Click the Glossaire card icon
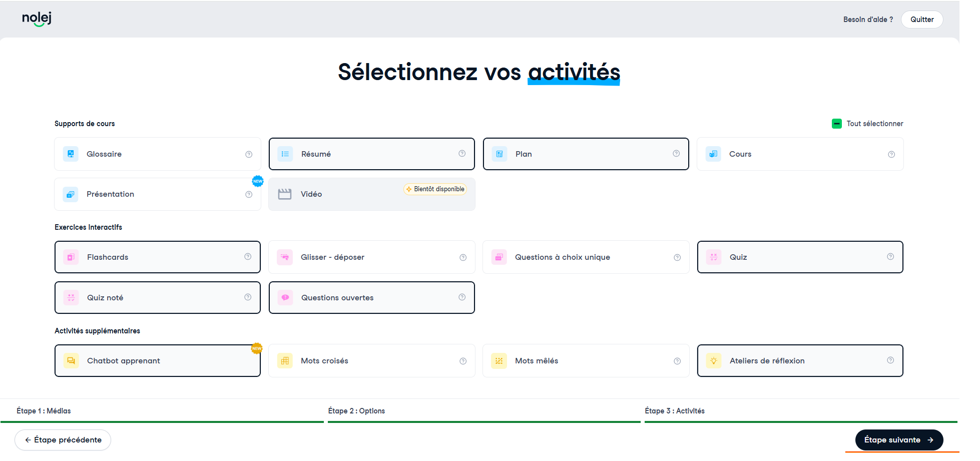Viewport: 980px width, 461px height. (x=71, y=154)
